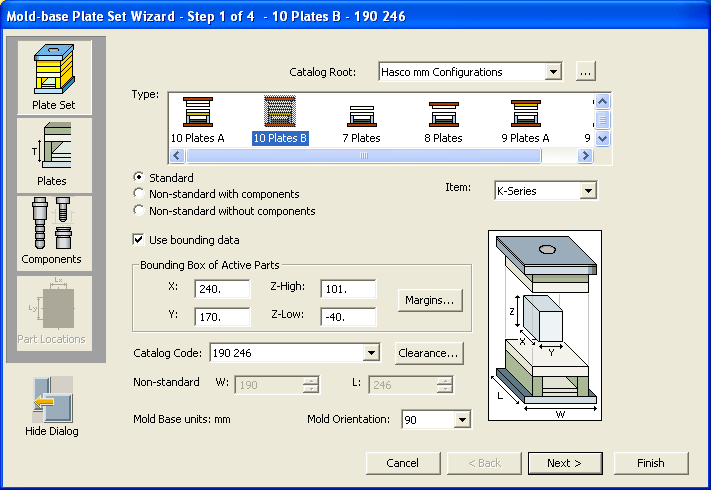
Task: Expand the Catalog Code dropdown
Action: tap(371, 353)
